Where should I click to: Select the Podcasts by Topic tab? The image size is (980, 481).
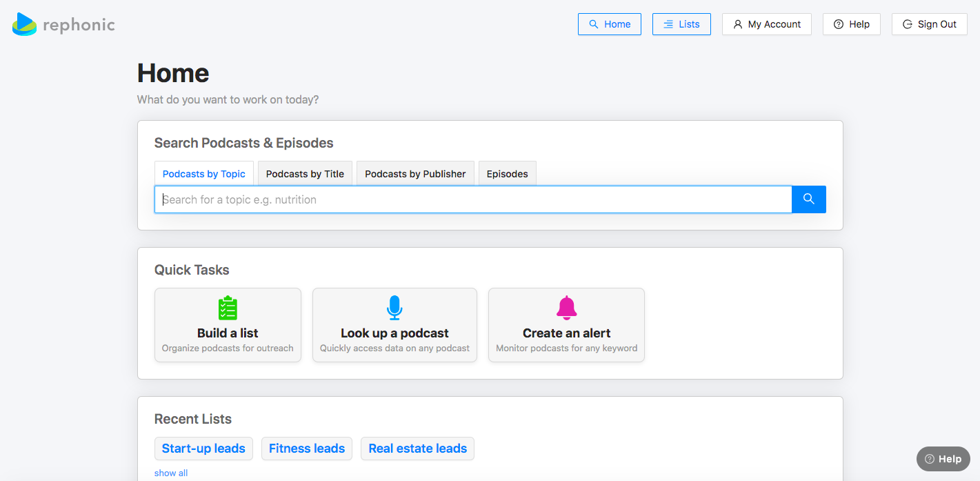click(204, 174)
